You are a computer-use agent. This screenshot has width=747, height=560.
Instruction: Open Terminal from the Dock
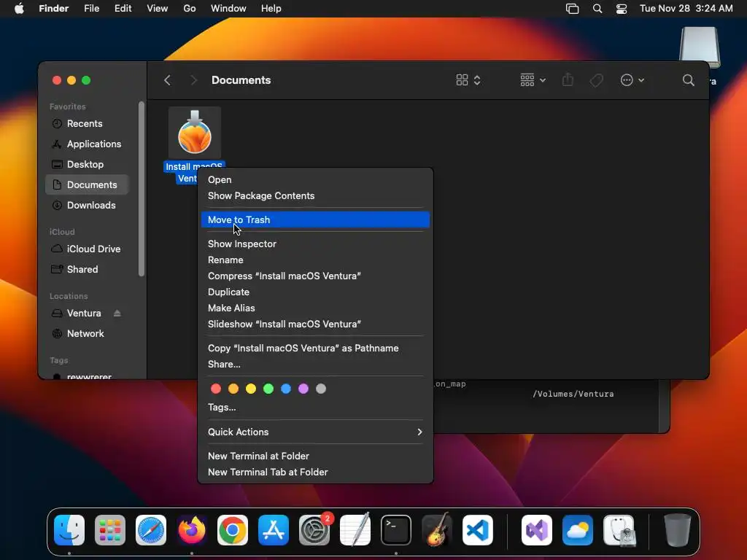point(396,530)
